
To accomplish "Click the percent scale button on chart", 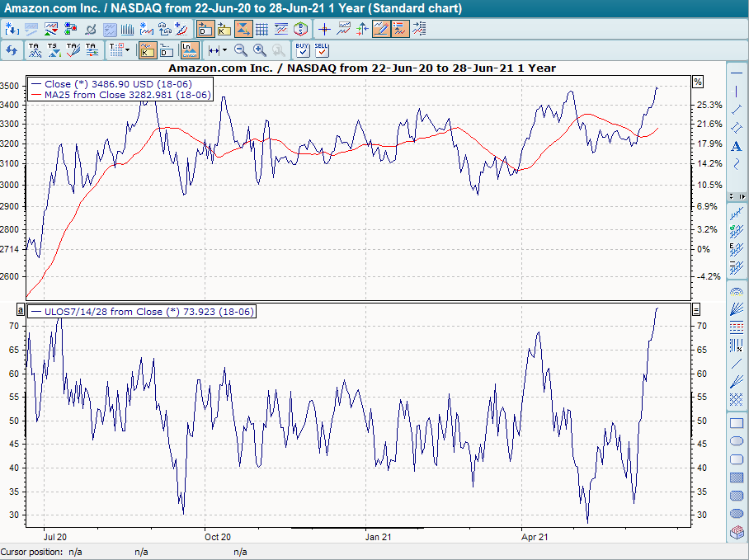I will [x=697, y=82].
